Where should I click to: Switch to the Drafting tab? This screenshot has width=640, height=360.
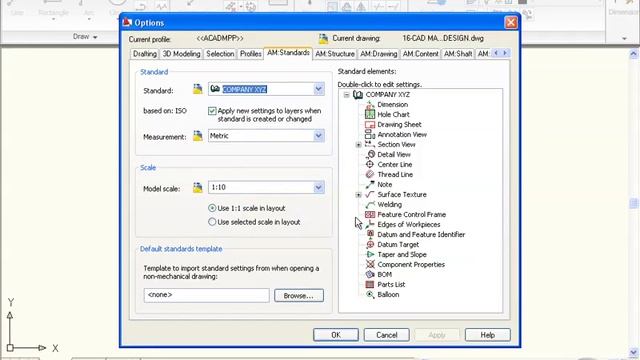[x=144, y=54]
